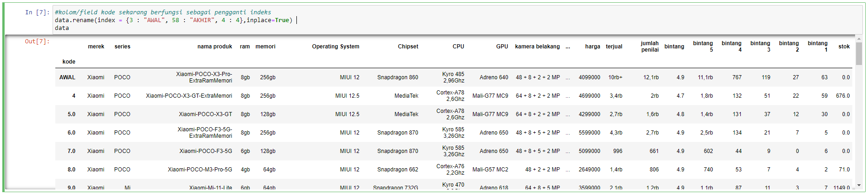
Task: Click the 'series' column header
Action: (122, 47)
